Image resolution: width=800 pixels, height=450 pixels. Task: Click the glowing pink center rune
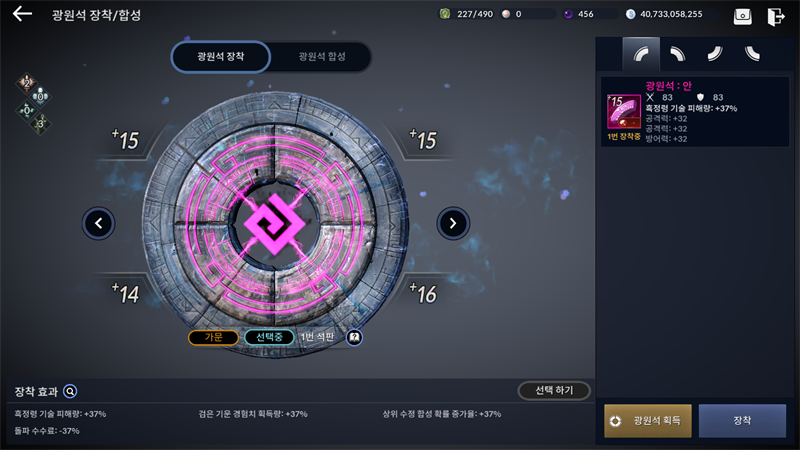click(274, 223)
